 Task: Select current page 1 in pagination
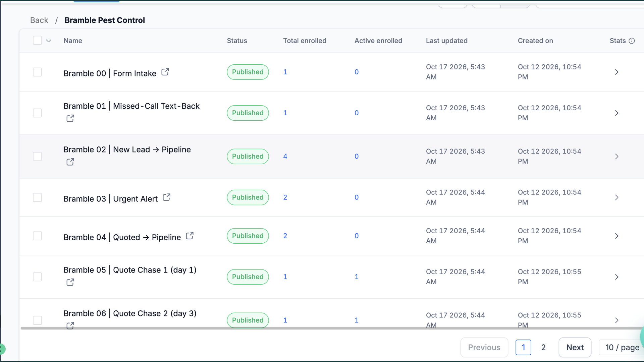[x=523, y=347]
